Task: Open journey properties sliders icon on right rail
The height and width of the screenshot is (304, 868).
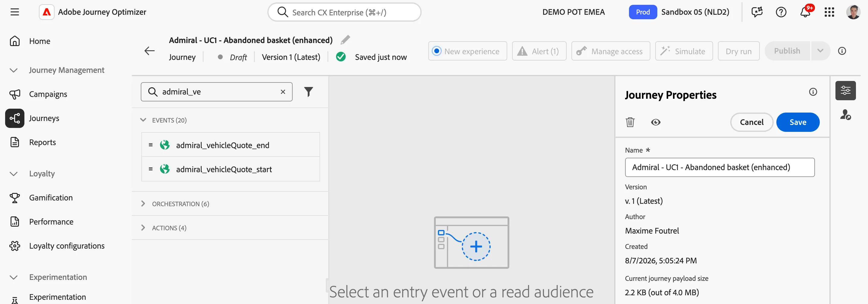Action: 845,91
